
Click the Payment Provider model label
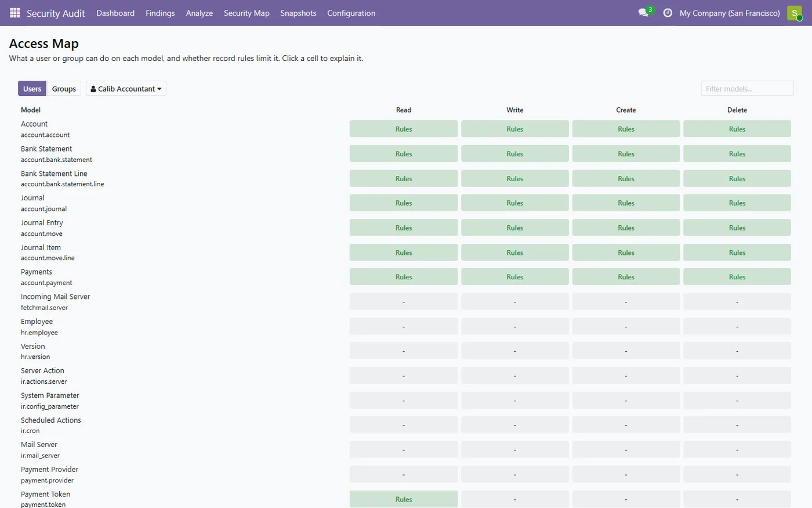pyautogui.click(x=49, y=470)
